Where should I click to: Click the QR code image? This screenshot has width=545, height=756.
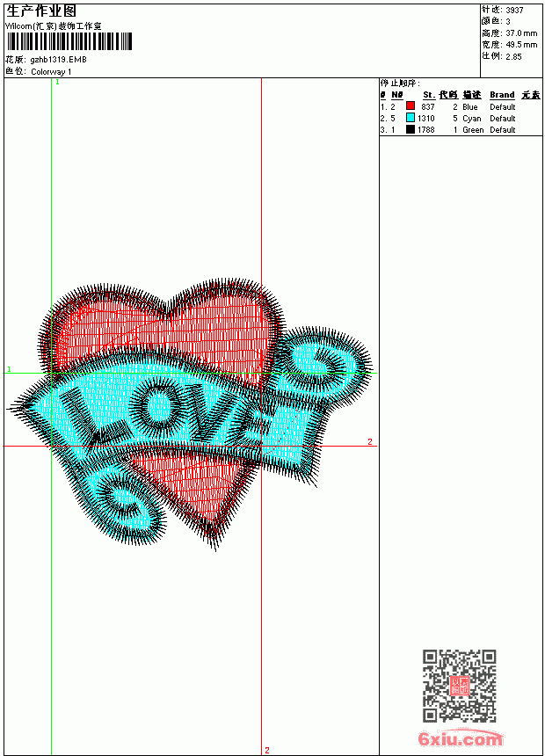click(460, 686)
